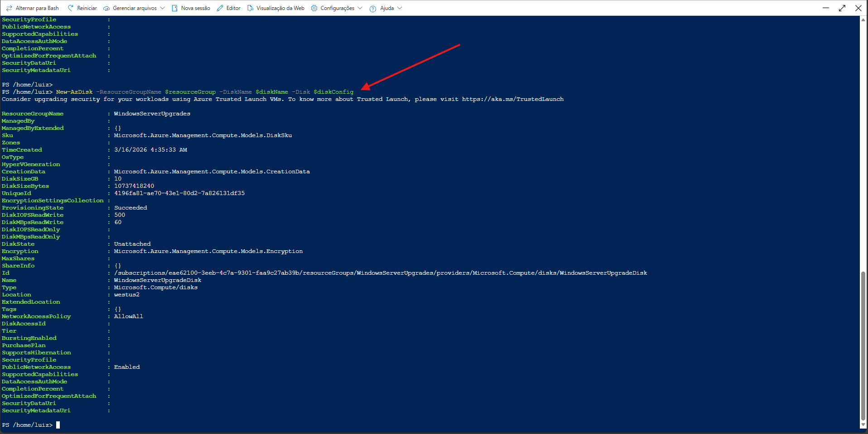Expand the Ajuda dropdown chevron
The width and height of the screenshot is (868, 434).
(x=400, y=8)
